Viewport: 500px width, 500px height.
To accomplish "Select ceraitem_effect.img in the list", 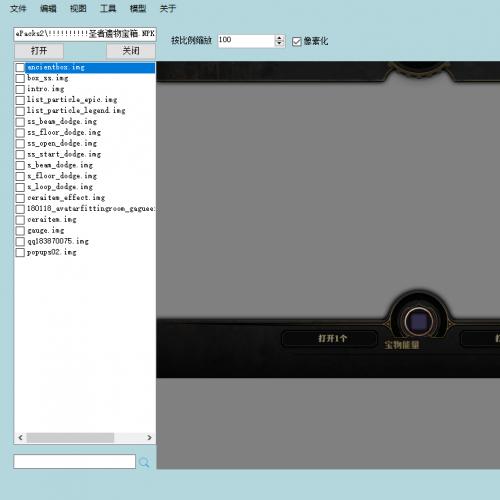I will (x=66, y=198).
